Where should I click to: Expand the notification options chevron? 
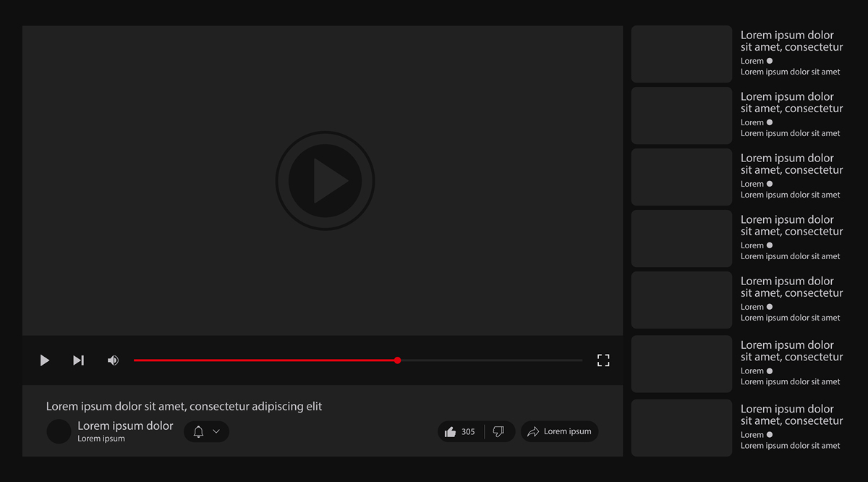coord(216,432)
